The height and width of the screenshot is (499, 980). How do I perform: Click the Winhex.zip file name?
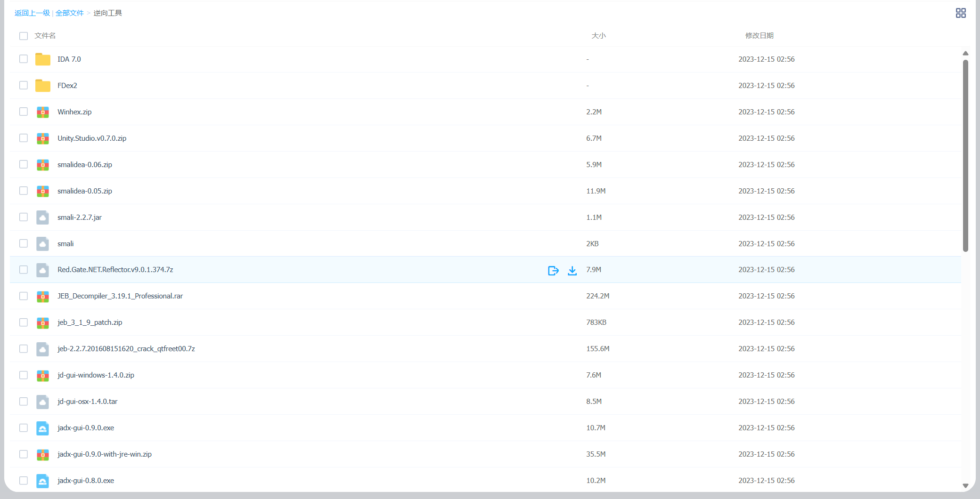[74, 112]
